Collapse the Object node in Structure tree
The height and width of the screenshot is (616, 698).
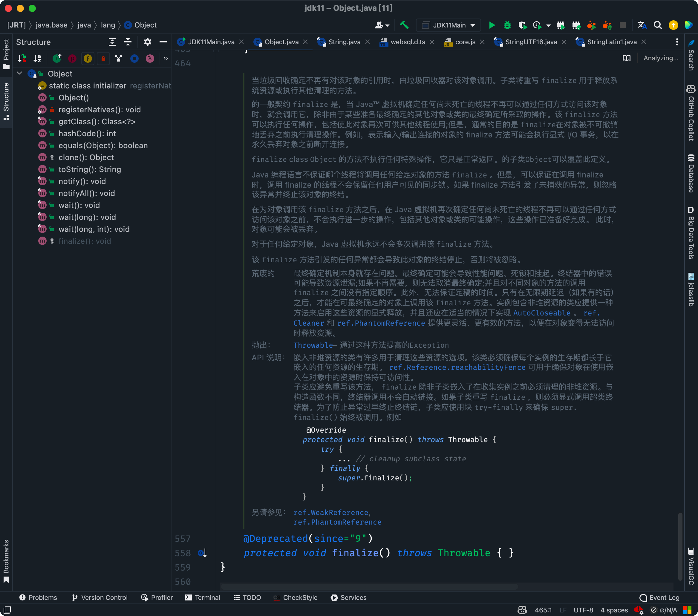19,73
